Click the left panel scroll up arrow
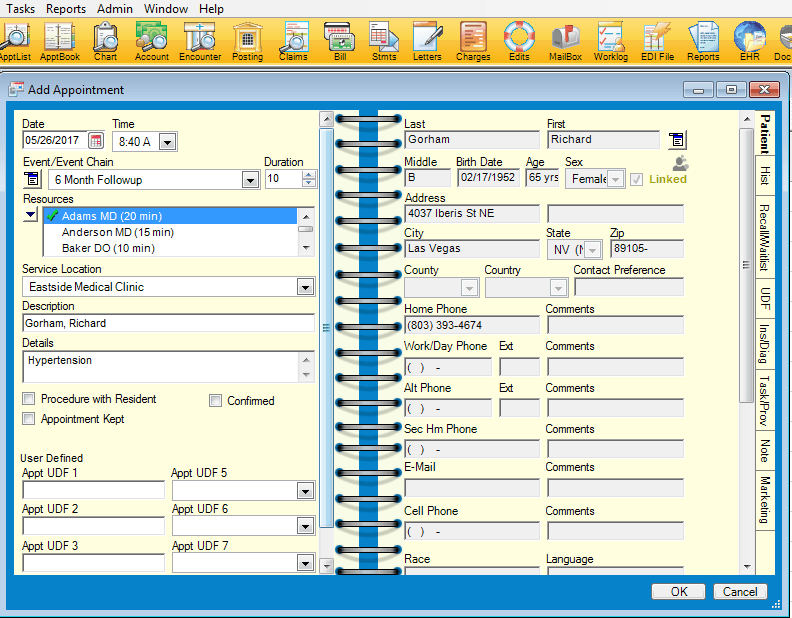Viewport: 792px width, 618px height. [327, 119]
